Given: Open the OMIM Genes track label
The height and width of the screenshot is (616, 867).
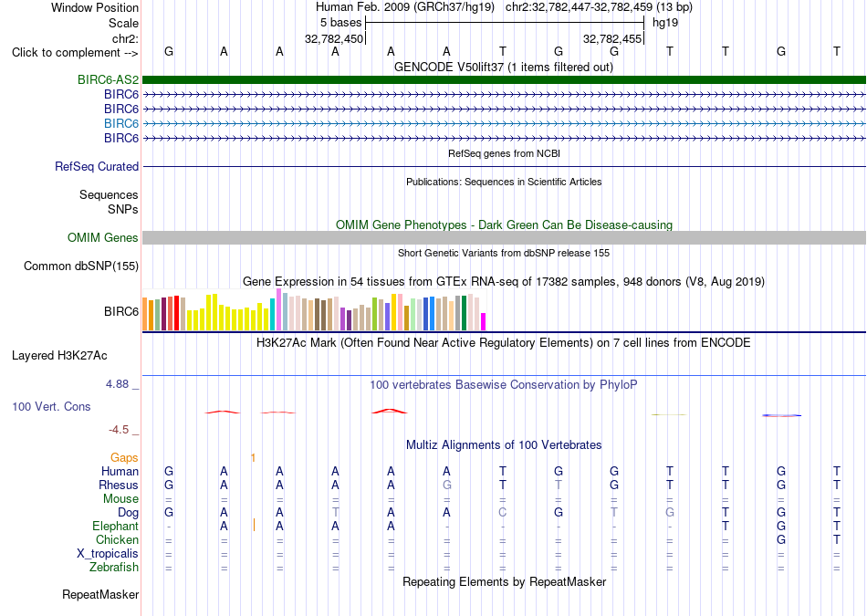Looking at the screenshot, I should (x=103, y=238).
